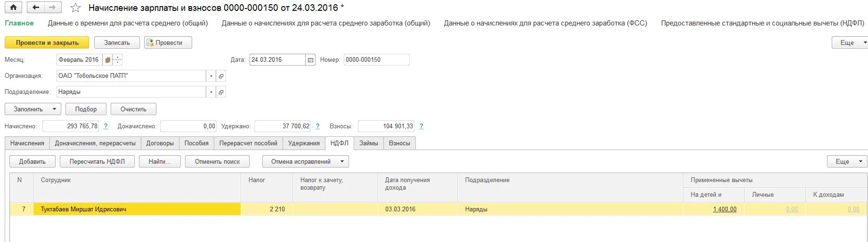Open organization record icon
Image resolution: width=868 pixels, height=242 pixels.
pos(221,76)
